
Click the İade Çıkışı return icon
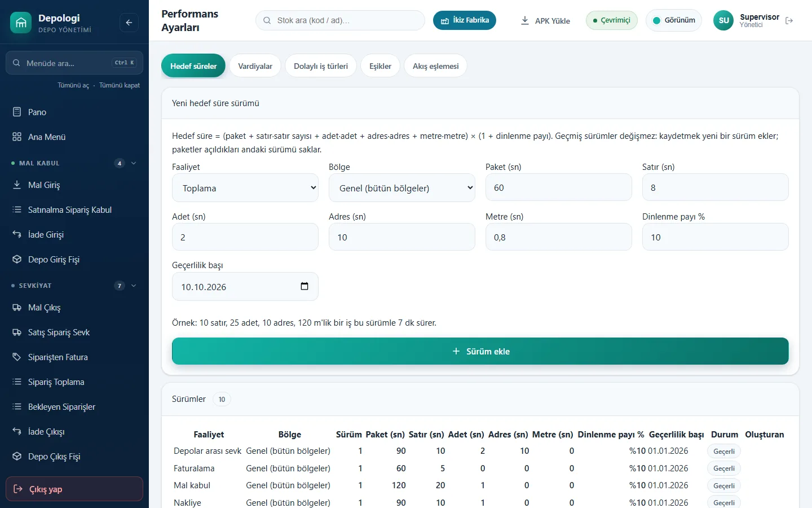point(17,431)
